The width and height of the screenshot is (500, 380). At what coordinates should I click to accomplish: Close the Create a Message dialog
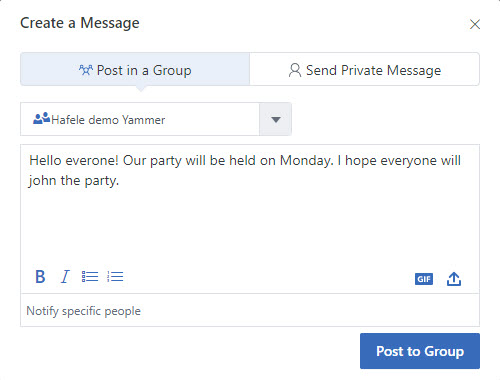pyautogui.click(x=475, y=24)
